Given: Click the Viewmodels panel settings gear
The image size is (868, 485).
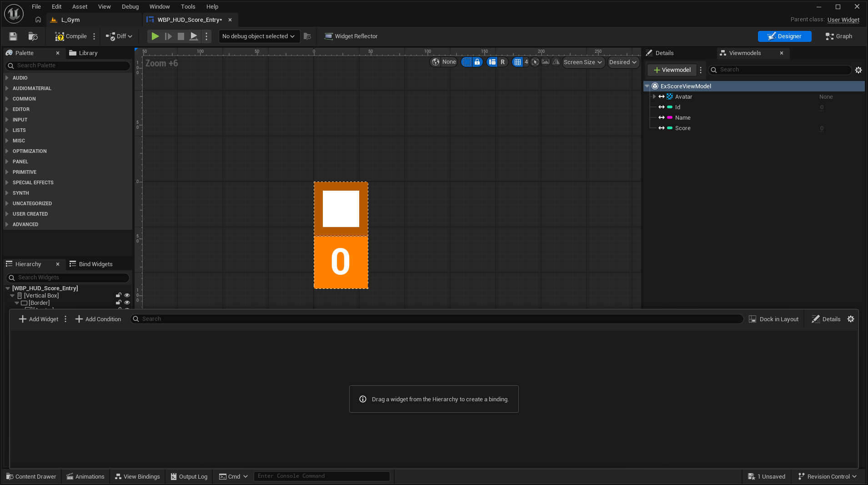Looking at the screenshot, I should coord(858,70).
